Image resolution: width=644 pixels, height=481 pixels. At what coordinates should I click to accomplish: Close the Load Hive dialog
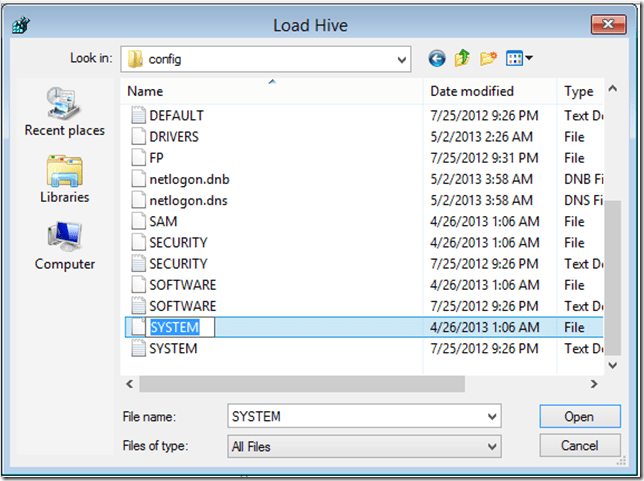coord(608,25)
